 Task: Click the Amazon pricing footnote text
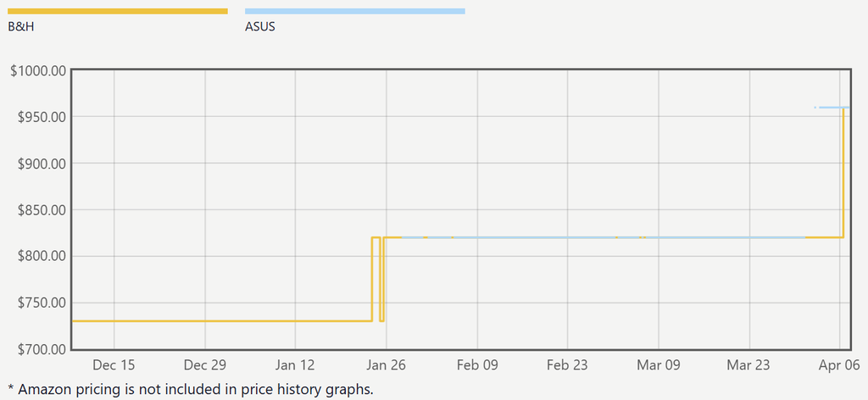(190, 389)
